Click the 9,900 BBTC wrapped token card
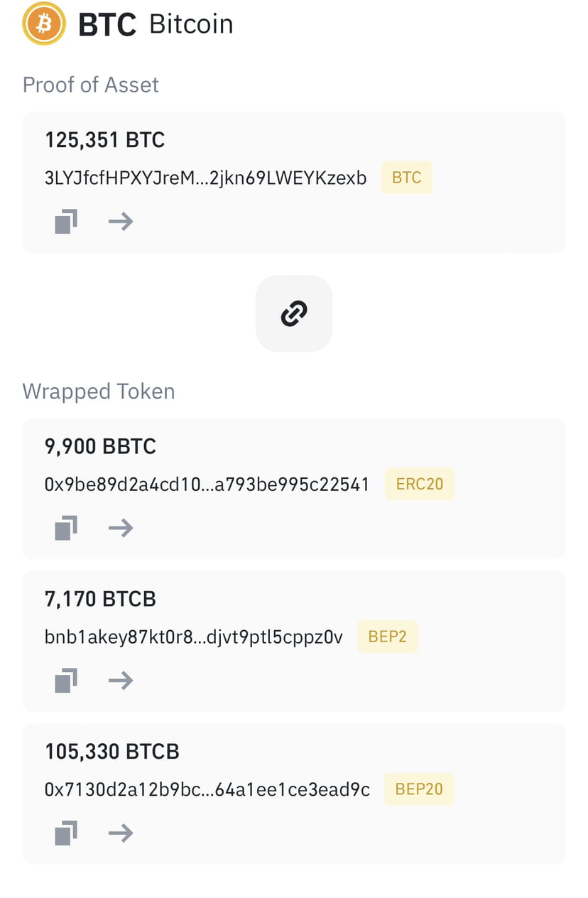This screenshot has height=898, width=588. [x=294, y=487]
